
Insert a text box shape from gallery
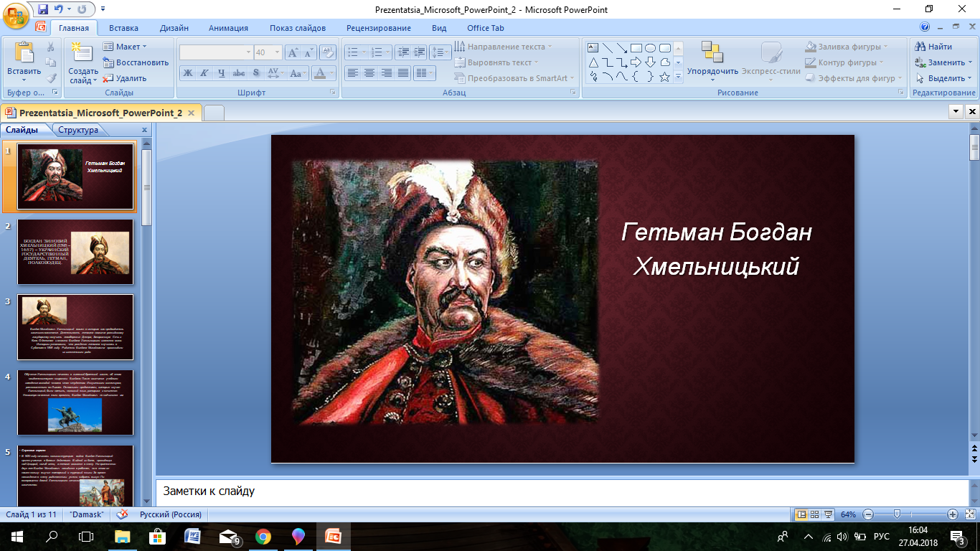[593, 48]
